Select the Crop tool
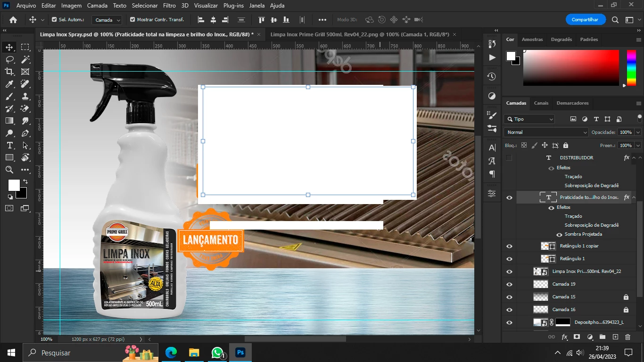This screenshot has height=362, width=644. pos(9,72)
